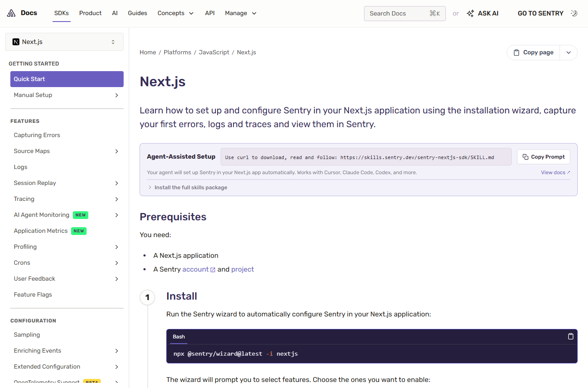Viewport: 588px width, 388px height.
Task: Expand Install the full skills package
Action: click(187, 188)
